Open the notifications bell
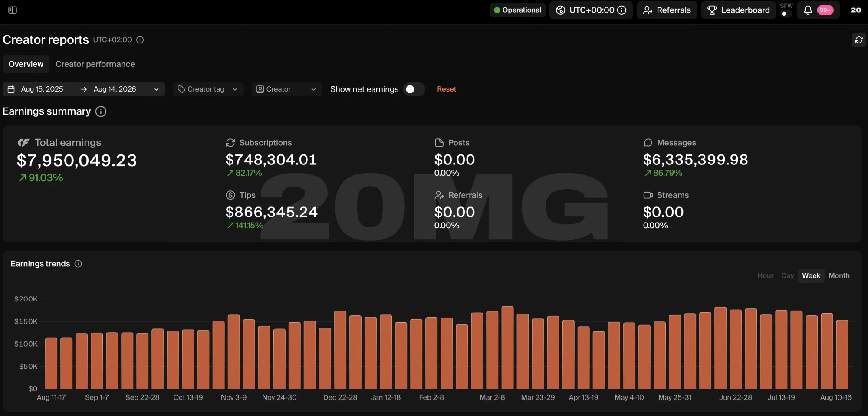 [x=807, y=10]
